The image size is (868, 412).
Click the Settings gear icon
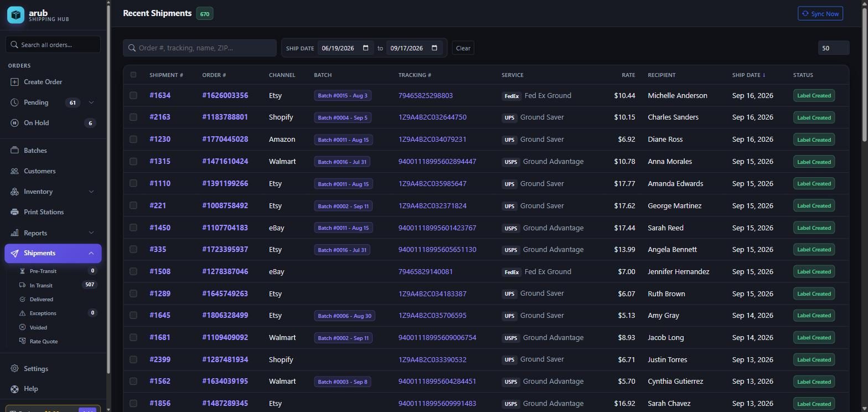tap(14, 369)
